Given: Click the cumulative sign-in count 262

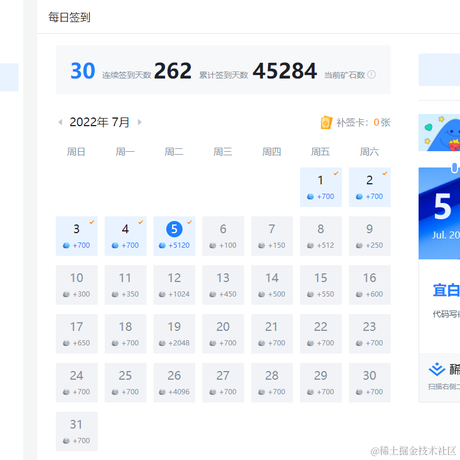Looking at the screenshot, I should (173, 71).
